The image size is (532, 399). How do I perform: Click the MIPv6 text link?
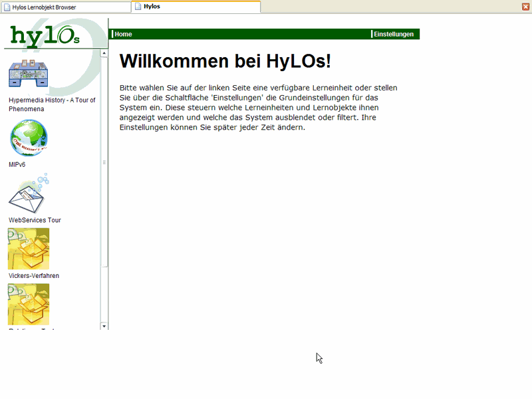pos(17,164)
